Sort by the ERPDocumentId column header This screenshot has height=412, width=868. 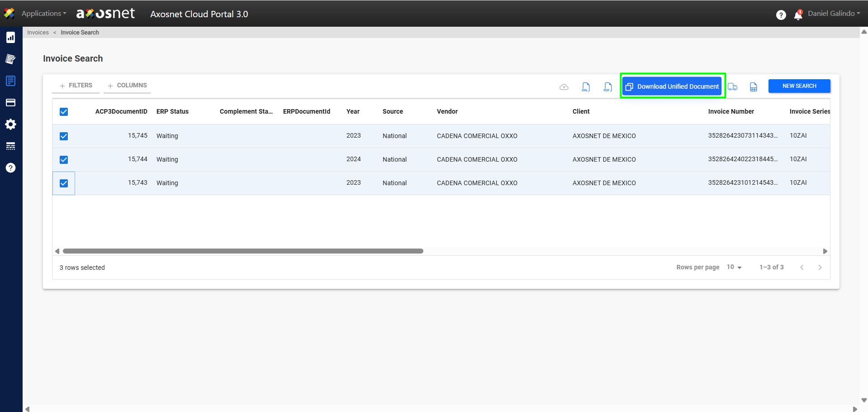pos(307,111)
